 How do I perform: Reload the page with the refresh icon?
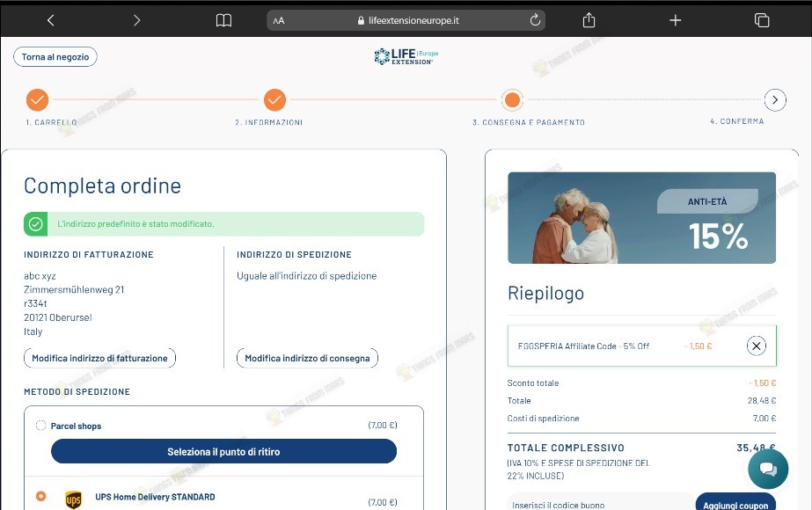pyautogui.click(x=536, y=20)
